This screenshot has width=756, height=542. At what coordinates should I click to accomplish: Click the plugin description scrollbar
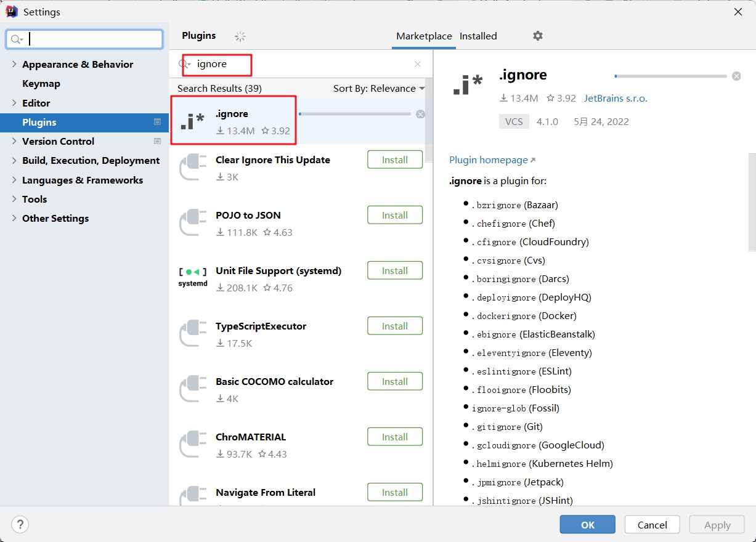pos(752,202)
